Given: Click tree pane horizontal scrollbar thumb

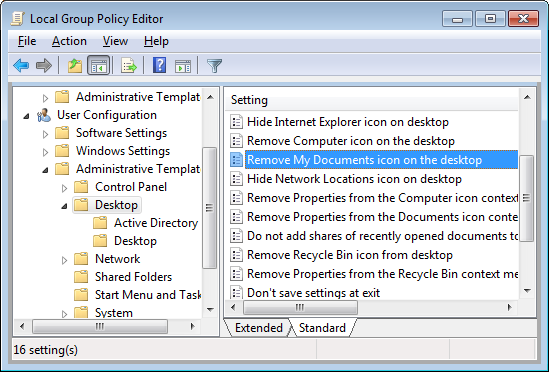Looking at the screenshot, I should (100, 326).
